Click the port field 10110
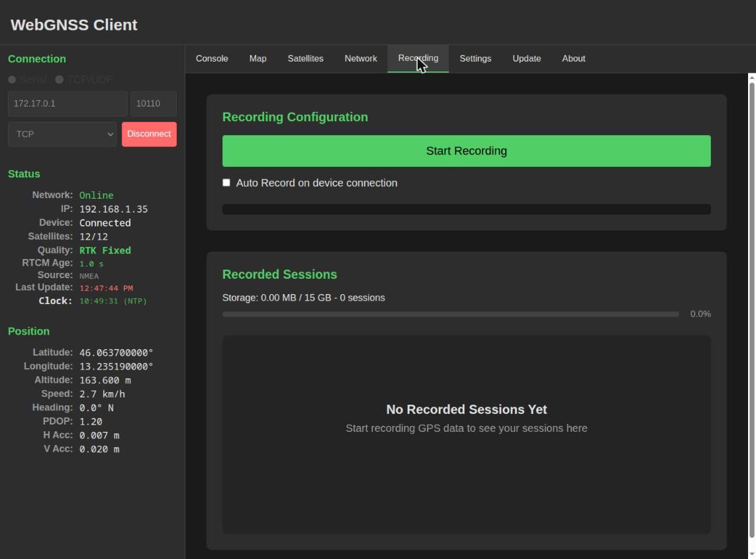Screen dimensions: 756x559 (x=154, y=104)
